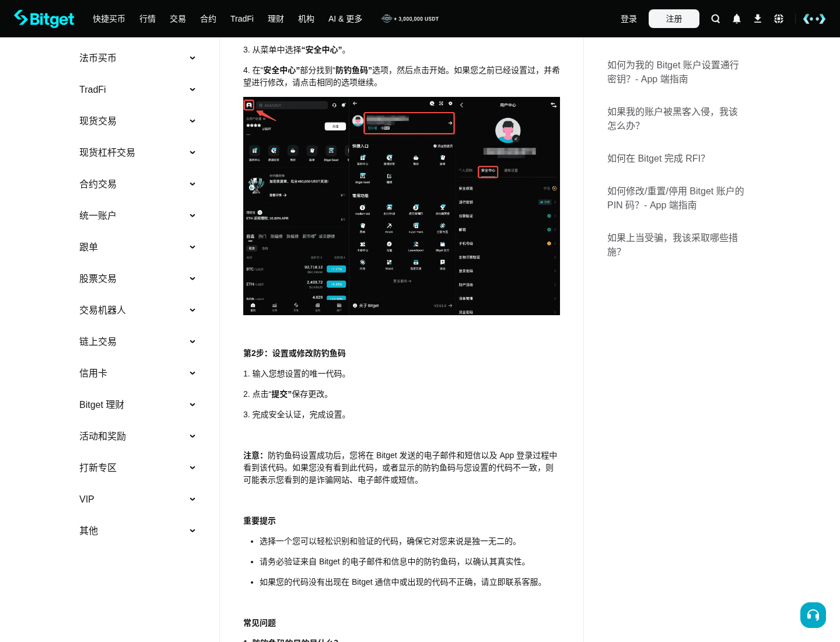Open the 机构 top menu
Viewport: 840px width, 642px height.
(x=306, y=19)
